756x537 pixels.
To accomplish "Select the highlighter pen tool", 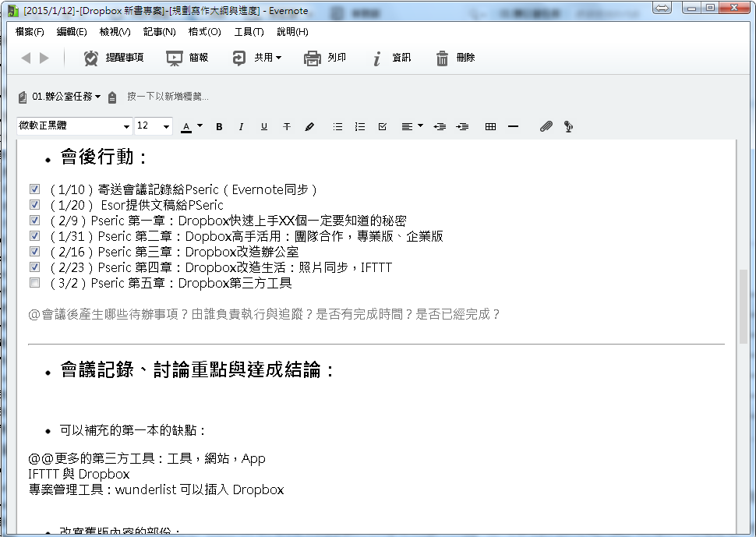I will click(x=309, y=127).
